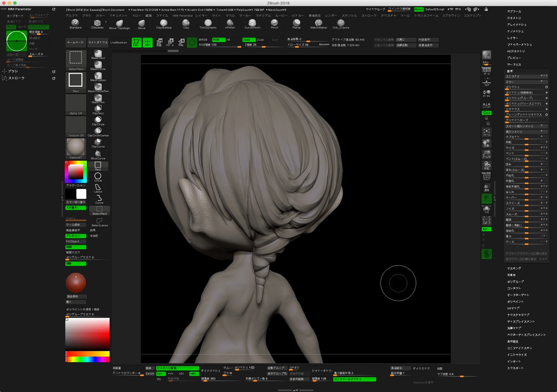Screen dimensions: 557x392
Task: Click the ユニファイ deformation button
Action: pos(527,76)
